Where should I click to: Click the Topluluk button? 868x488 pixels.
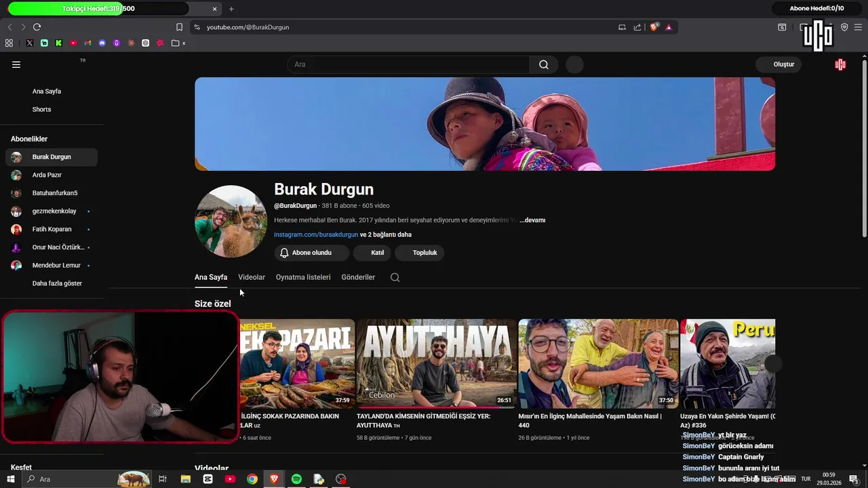[419, 253]
